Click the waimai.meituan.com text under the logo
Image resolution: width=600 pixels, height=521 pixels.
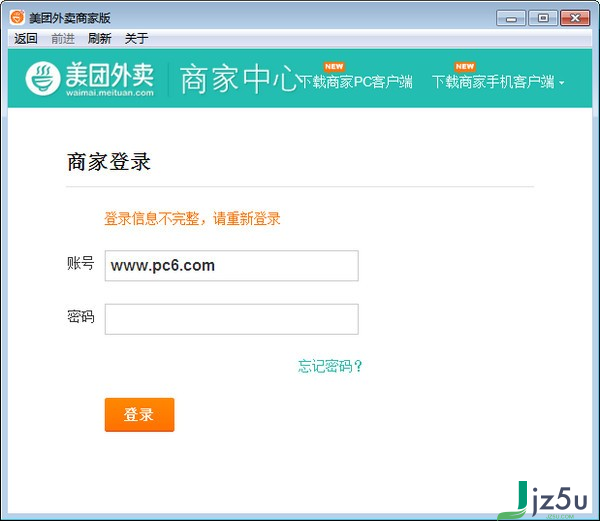click(x=110, y=93)
